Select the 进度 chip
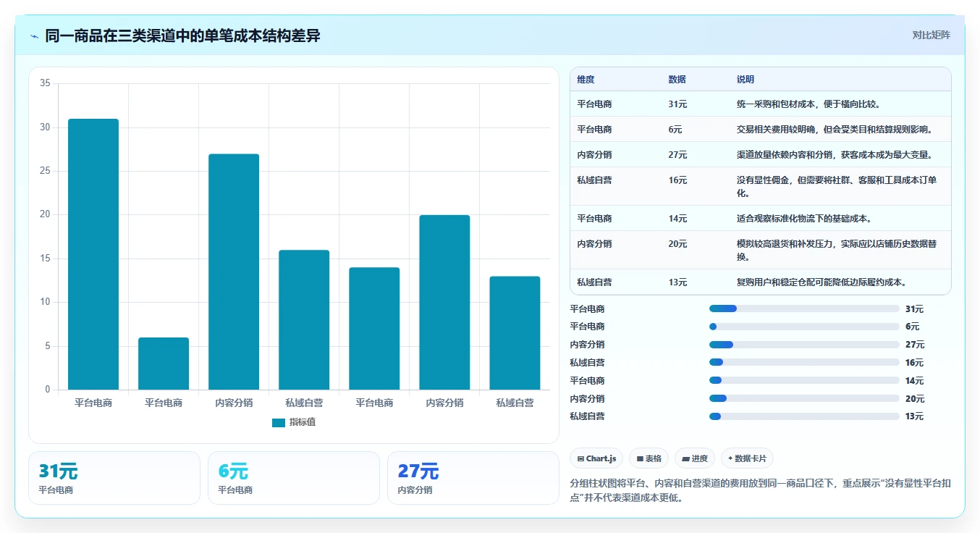980x533 pixels. pos(694,458)
